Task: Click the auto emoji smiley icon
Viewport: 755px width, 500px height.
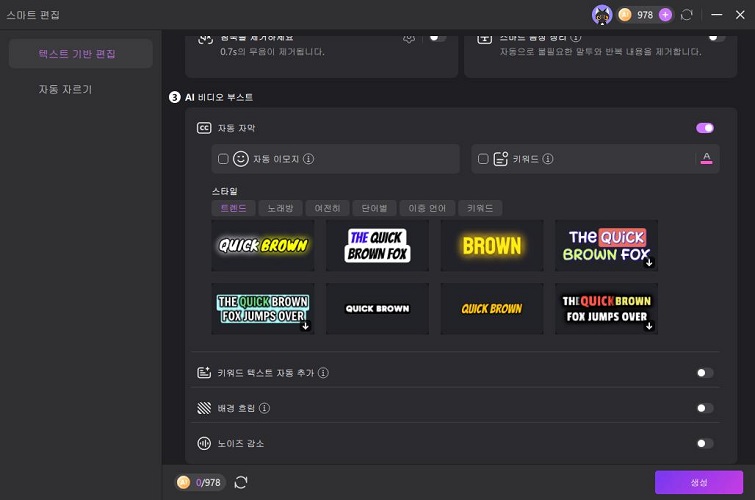Action: pos(241,159)
